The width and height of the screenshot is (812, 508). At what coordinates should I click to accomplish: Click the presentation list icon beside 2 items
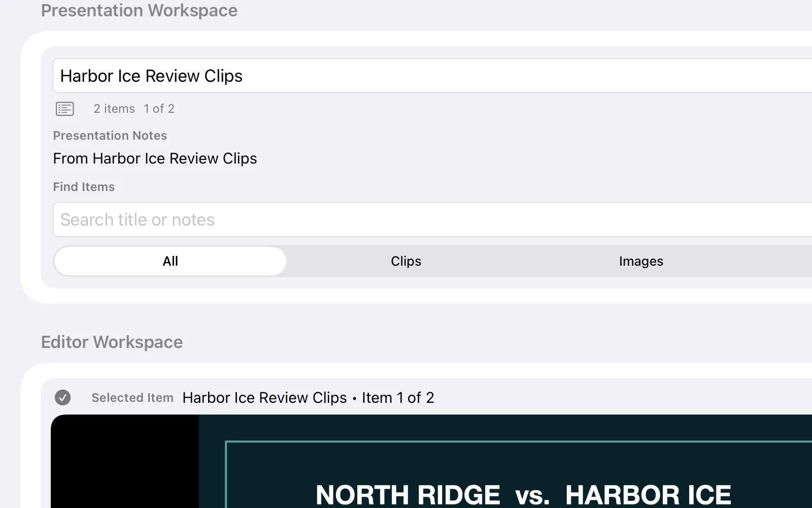pos(64,109)
